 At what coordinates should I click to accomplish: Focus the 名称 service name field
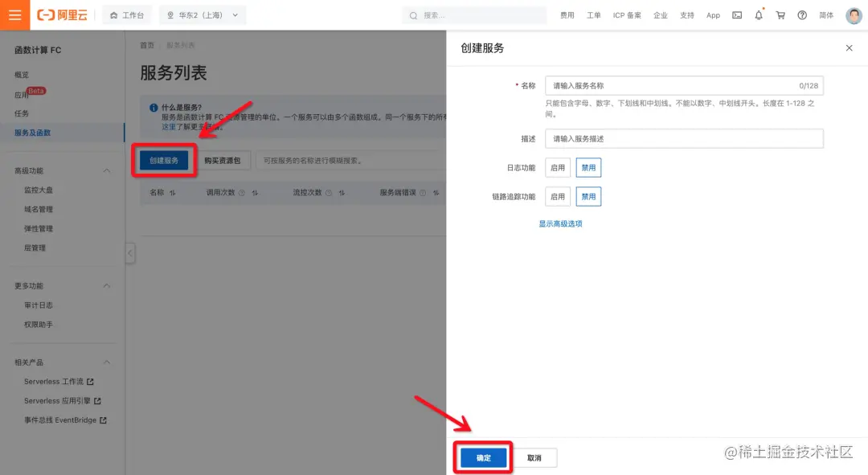click(684, 86)
